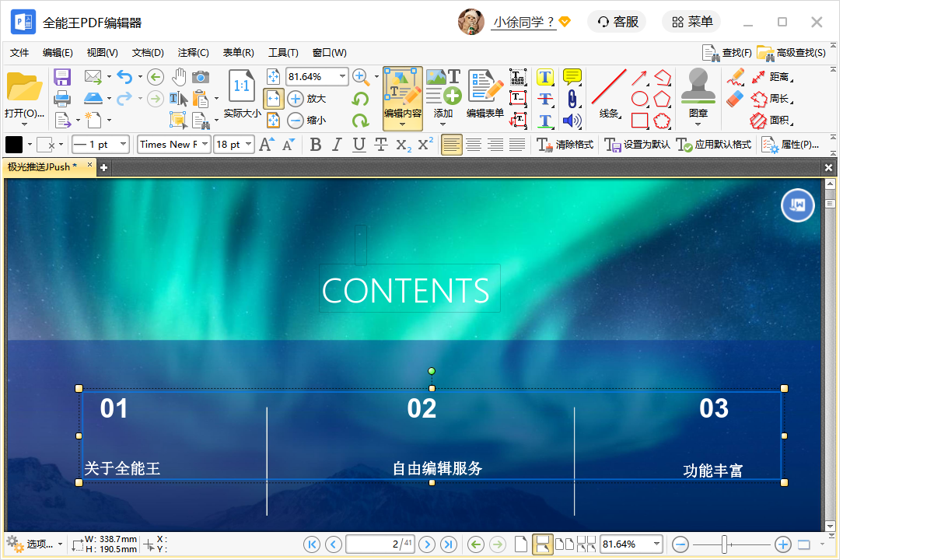Select the Hand pan tool
This screenshot has width=941, height=560.
click(179, 76)
